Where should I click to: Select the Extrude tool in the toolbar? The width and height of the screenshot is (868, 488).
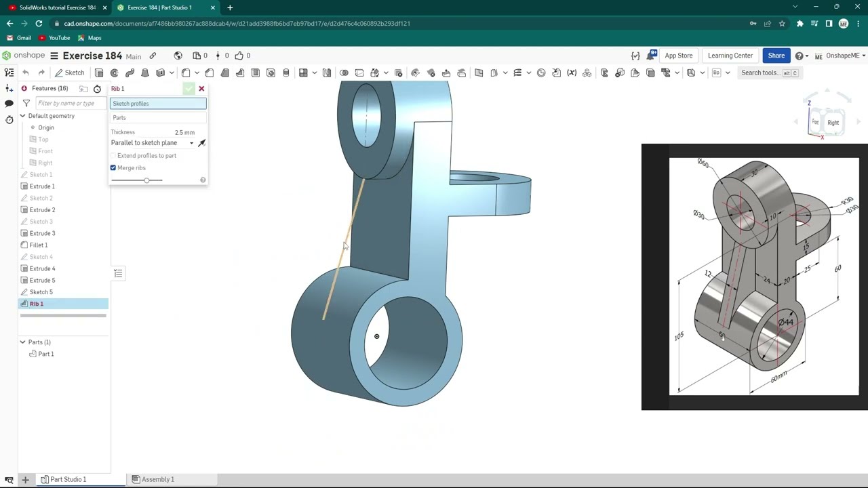point(99,73)
